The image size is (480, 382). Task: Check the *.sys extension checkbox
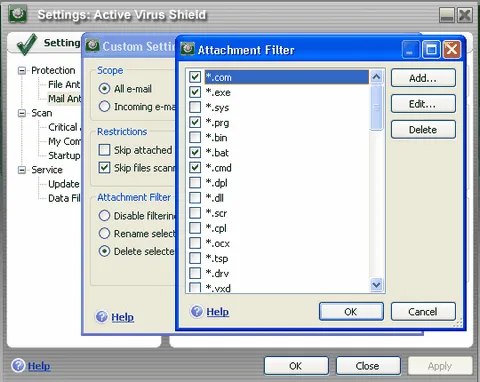pyautogui.click(x=195, y=107)
